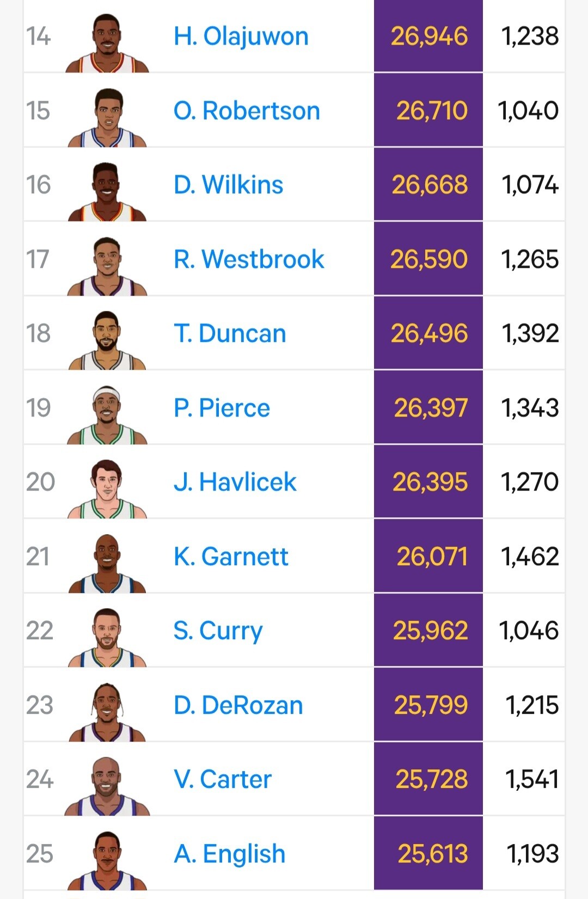Image resolution: width=588 pixels, height=899 pixels.
Task: Tap V. Carter's player avatar
Action: (x=107, y=786)
